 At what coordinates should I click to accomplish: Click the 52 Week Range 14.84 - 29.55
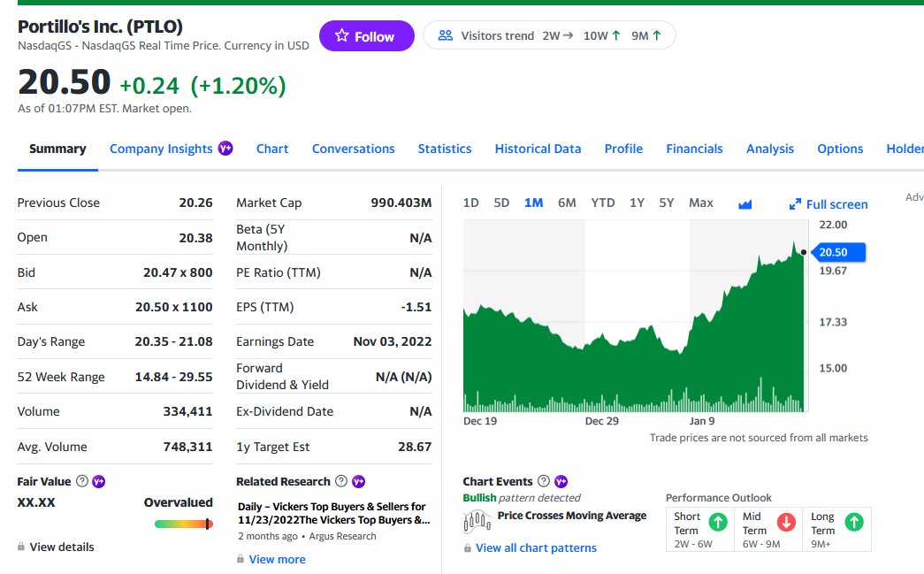pos(174,377)
